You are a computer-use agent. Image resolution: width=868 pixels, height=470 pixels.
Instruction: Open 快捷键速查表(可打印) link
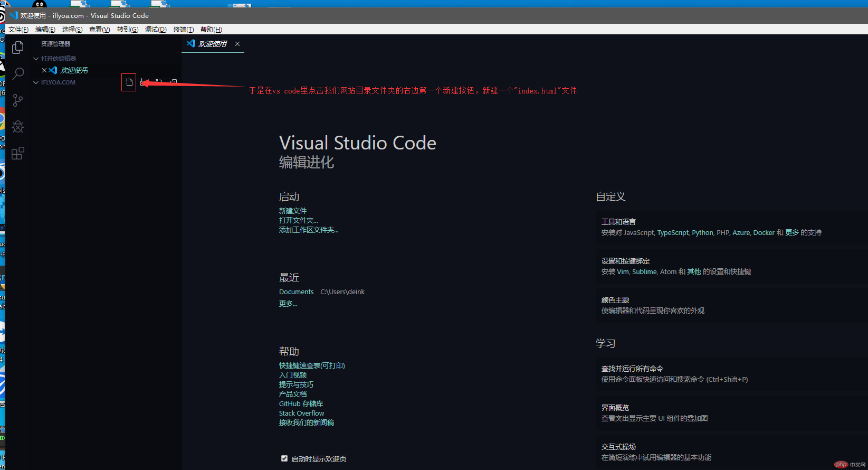[312, 365]
